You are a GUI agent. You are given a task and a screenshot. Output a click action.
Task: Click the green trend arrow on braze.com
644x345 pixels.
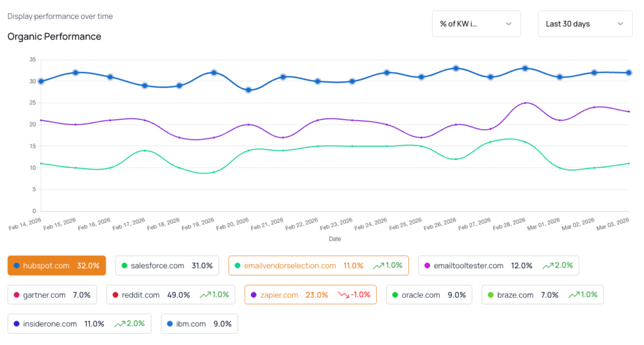pos(574,295)
